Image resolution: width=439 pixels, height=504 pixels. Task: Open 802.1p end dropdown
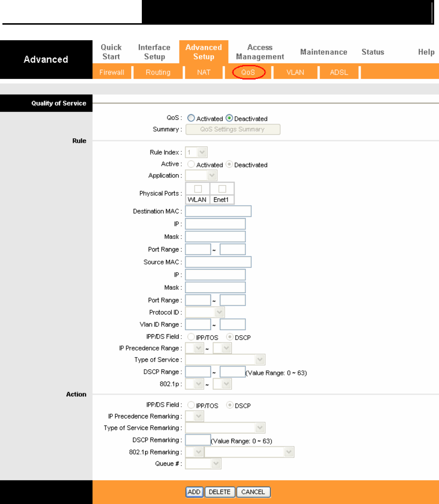[222, 384]
